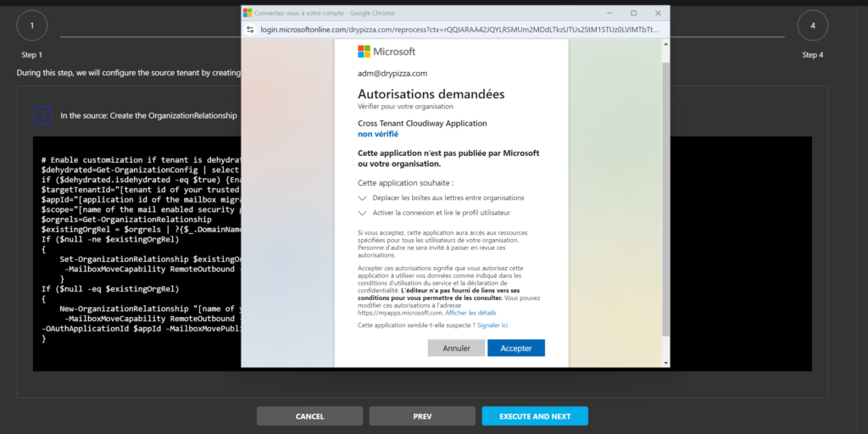Click 'If ($null -eq $existingOrgRel)' script line
868x434 pixels.
click(111, 288)
